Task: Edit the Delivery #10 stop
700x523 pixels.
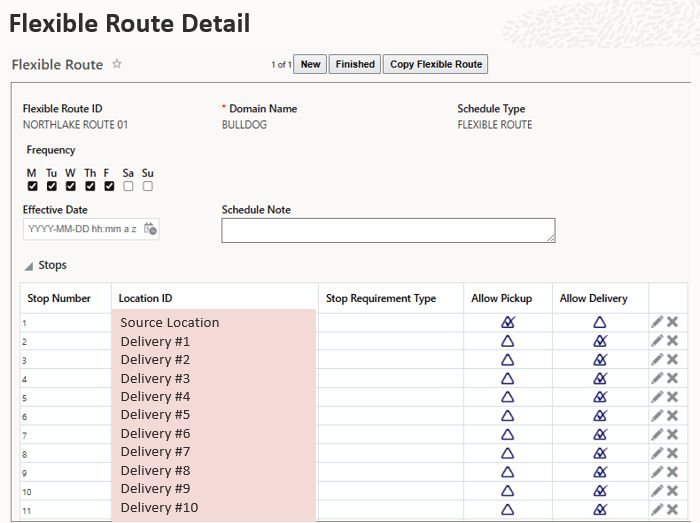Action: (x=657, y=510)
